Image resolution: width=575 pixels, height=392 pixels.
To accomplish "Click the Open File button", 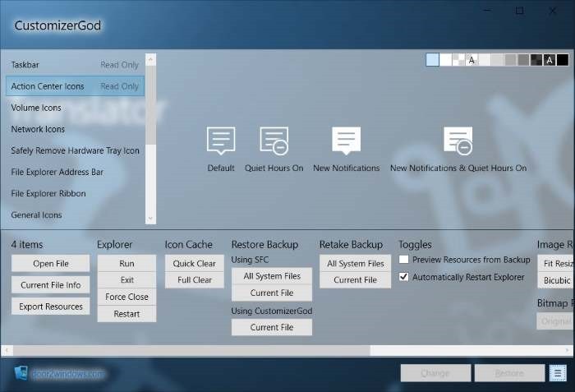I will pyautogui.click(x=51, y=264).
